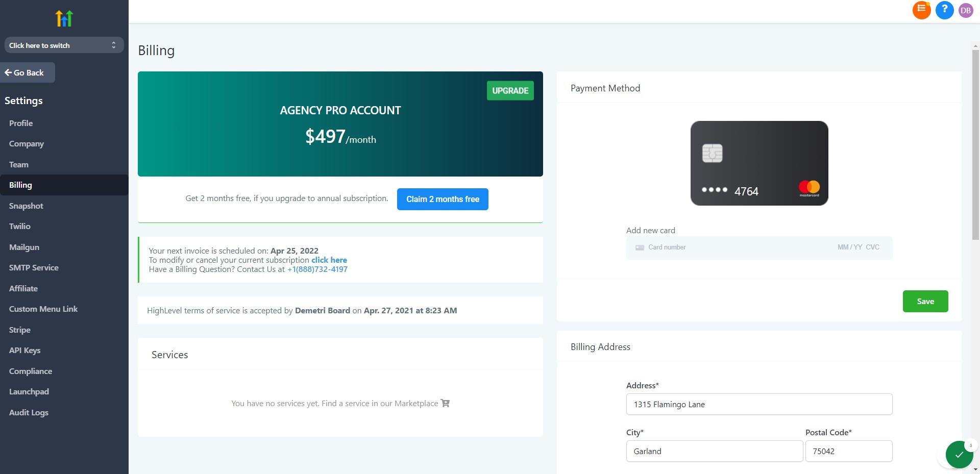Click the 'Apr 25, 2022' invoice date
Screen dimensions: 980x474
pyautogui.click(x=295, y=251)
